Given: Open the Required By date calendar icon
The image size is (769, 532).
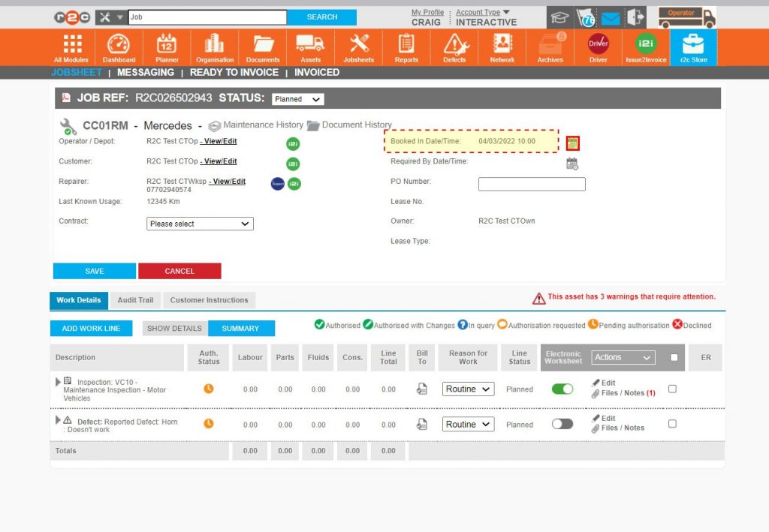Looking at the screenshot, I should pyautogui.click(x=572, y=164).
